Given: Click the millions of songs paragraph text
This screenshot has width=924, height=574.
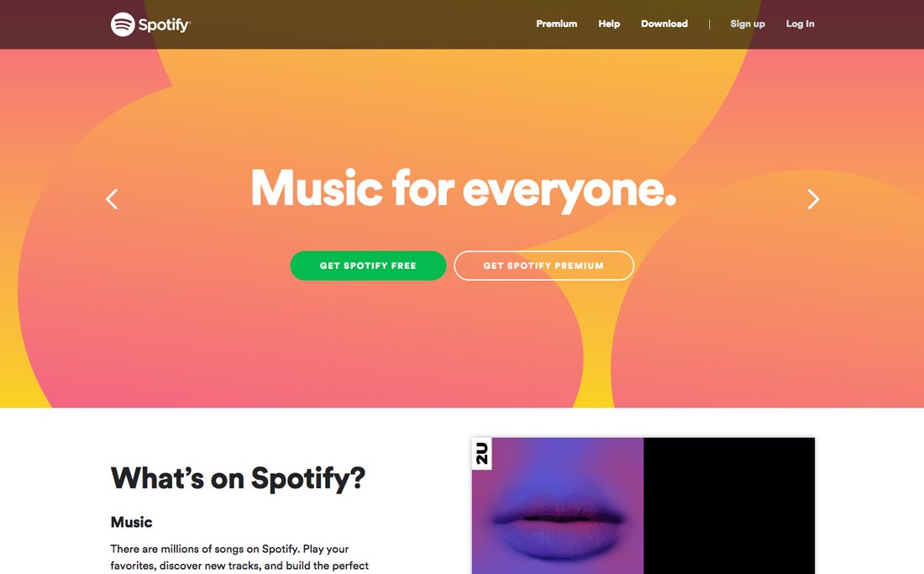Looking at the screenshot, I should (239, 557).
